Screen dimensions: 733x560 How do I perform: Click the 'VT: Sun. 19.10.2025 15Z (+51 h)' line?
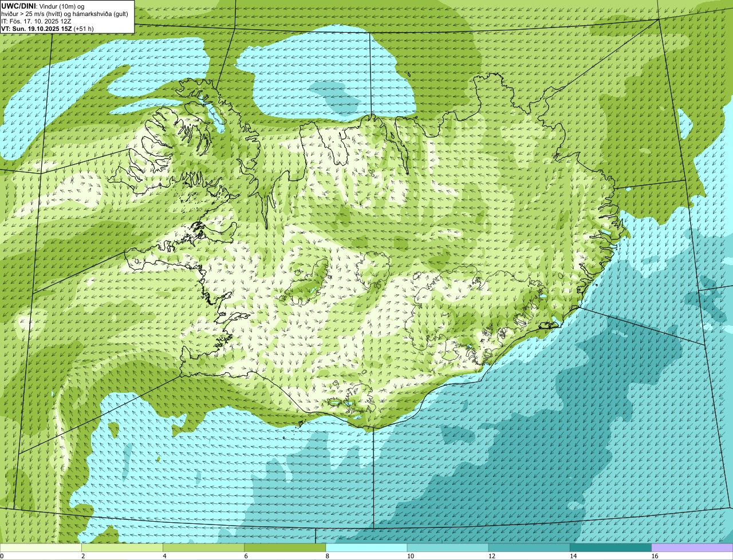(48, 28)
